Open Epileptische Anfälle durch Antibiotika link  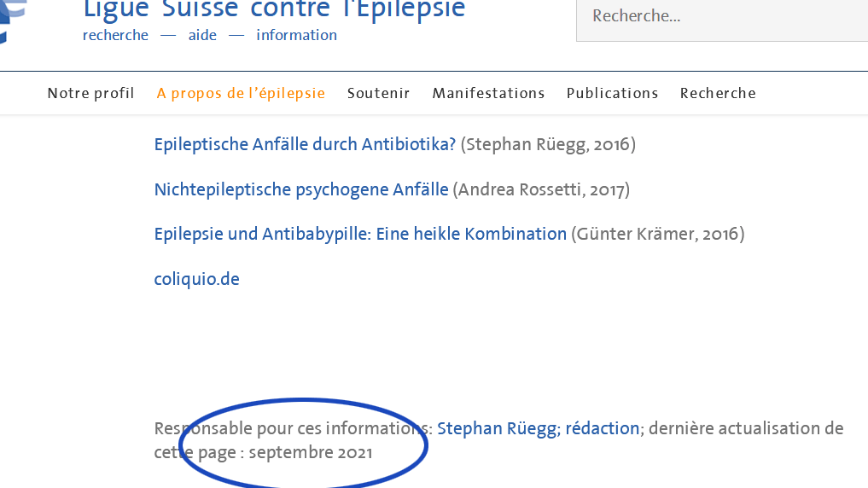click(305, 144)
